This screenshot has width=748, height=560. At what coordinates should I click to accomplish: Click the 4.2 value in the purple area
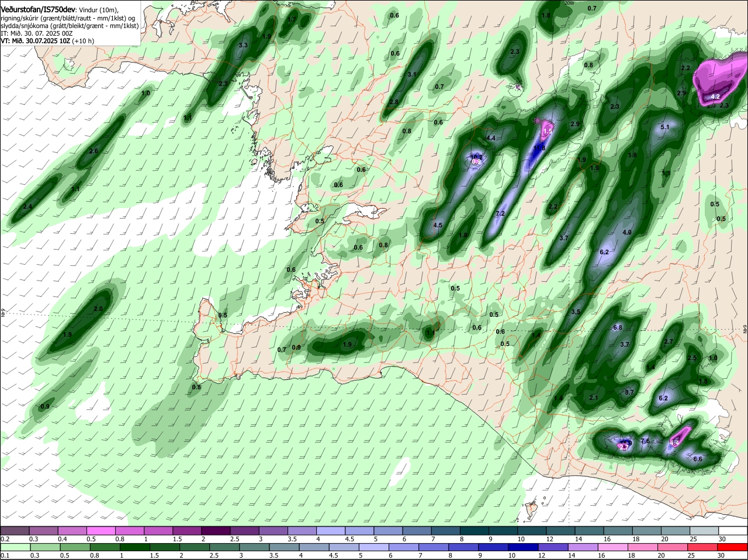tap(715, 96)
